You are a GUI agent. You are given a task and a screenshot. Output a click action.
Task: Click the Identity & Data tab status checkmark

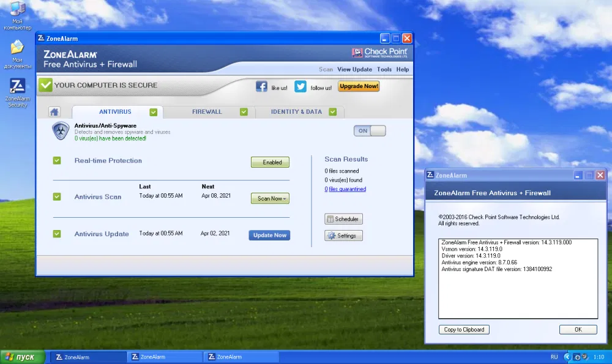pos(332,112)
